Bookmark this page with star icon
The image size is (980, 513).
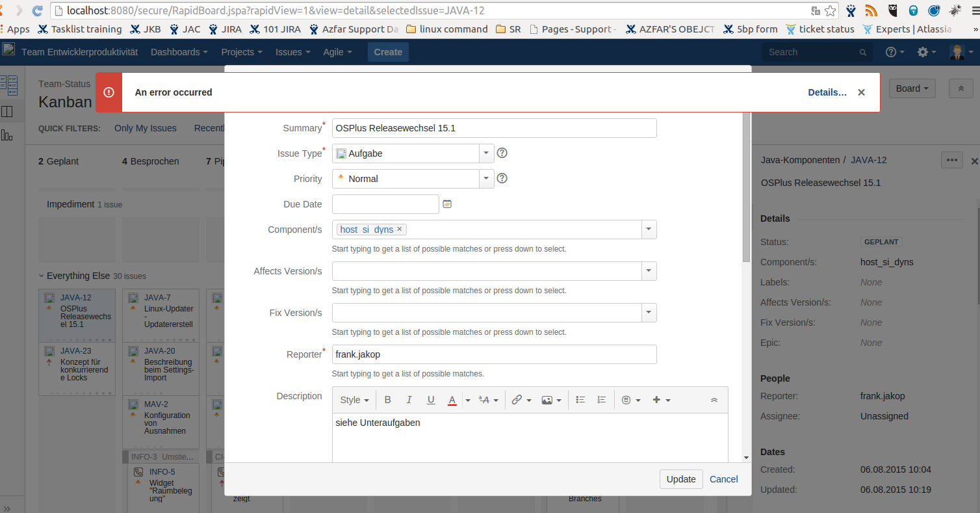point(830,11)
